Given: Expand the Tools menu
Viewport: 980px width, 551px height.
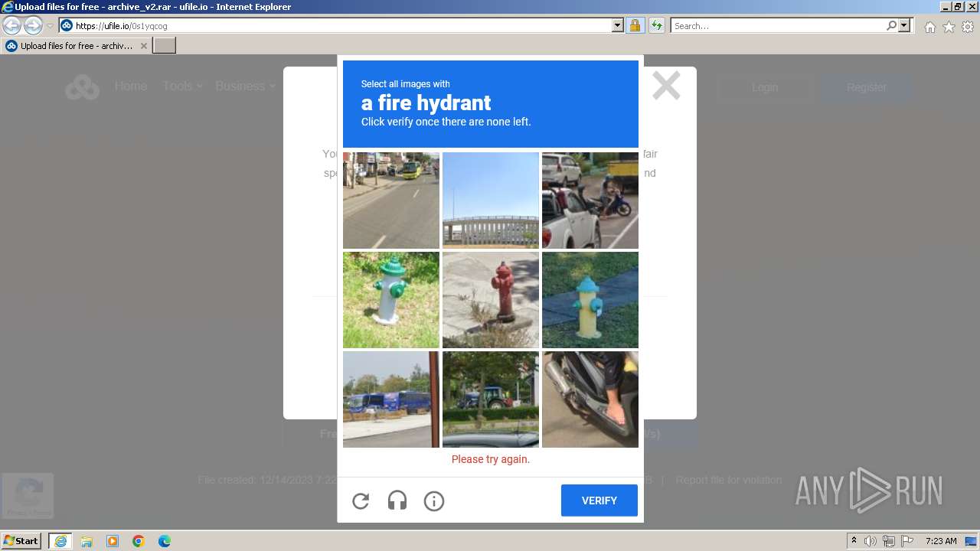Looking at the screenshot, I should point(182,86).
